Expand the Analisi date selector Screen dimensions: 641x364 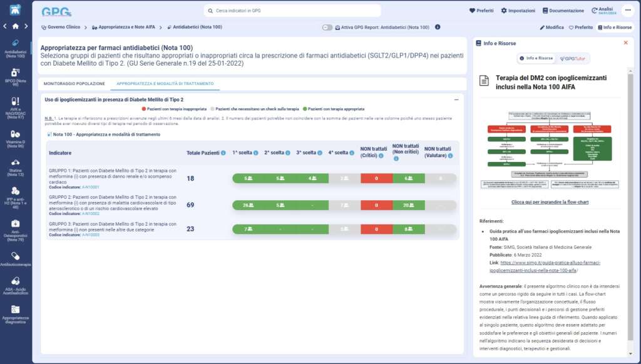click(x=604, y=11)
